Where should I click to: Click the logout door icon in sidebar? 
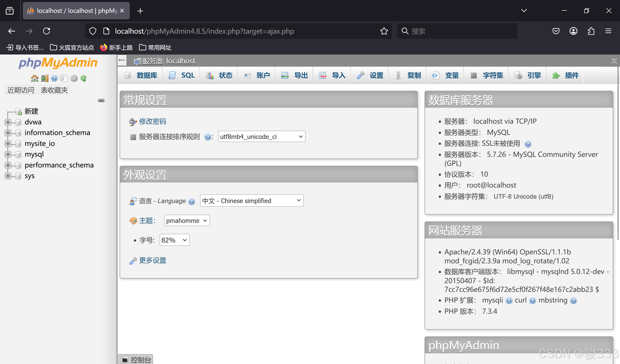coord(45,78)
